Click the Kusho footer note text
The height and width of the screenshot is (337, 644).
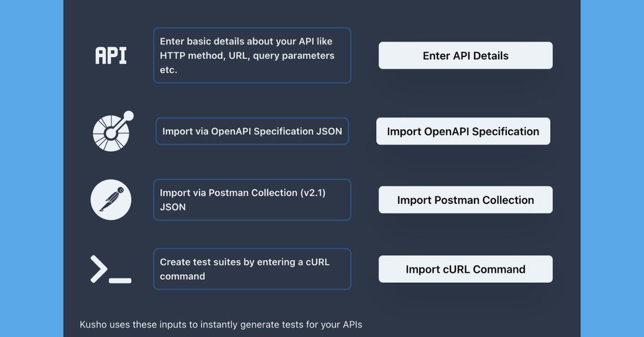coord(221,325)
